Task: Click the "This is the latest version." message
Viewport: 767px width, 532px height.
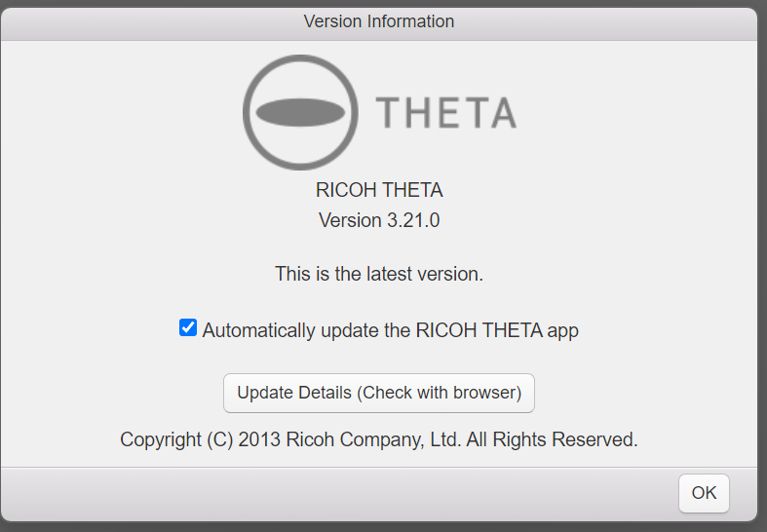Action: (x=379, y=274)
